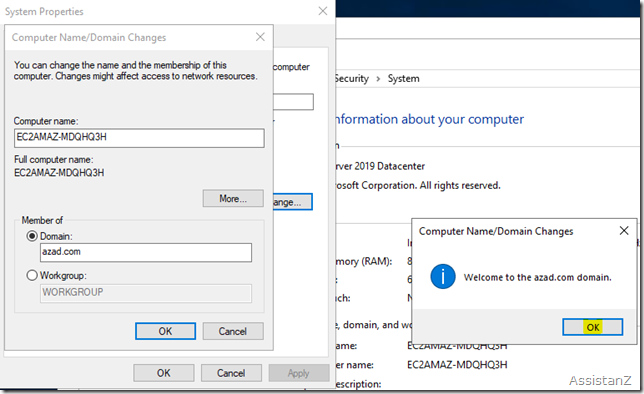Cancel the Computer Name/Domain Changes dialog
Image resolution: width=644 pixels, height=394 pixels.
point(233,331)
